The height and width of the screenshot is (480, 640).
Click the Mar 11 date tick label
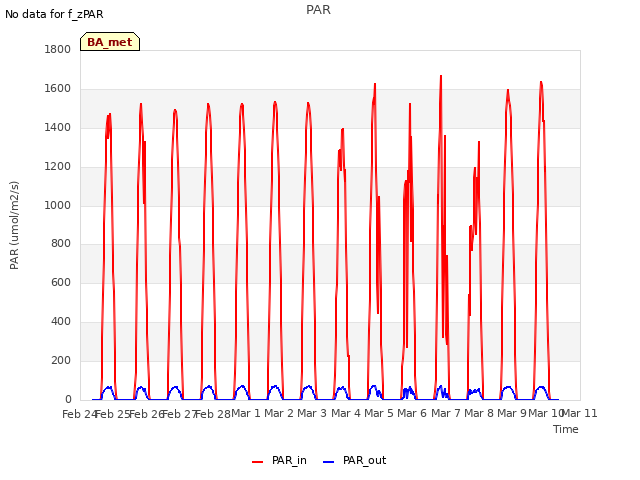(580, 413)
